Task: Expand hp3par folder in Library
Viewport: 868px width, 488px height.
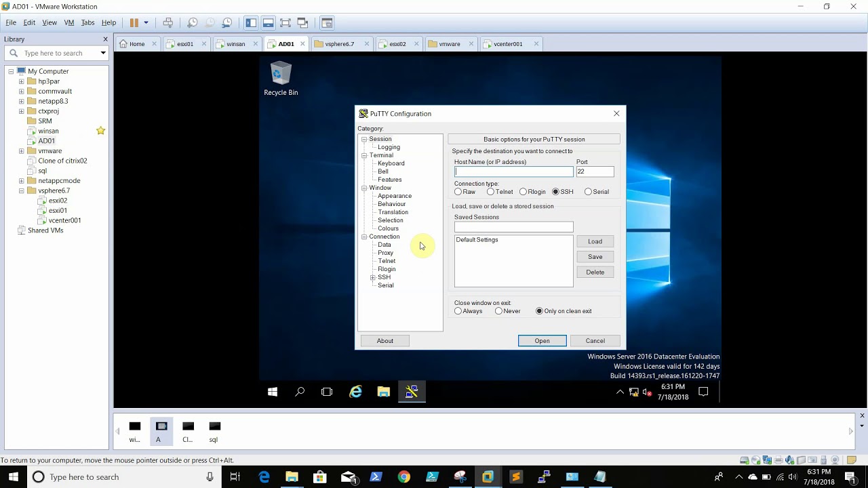Action: (x=21, y=81)
